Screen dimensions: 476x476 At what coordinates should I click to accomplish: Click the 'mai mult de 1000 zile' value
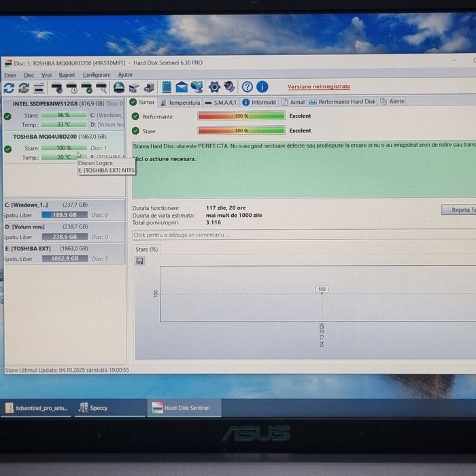(x=234, y=215)
